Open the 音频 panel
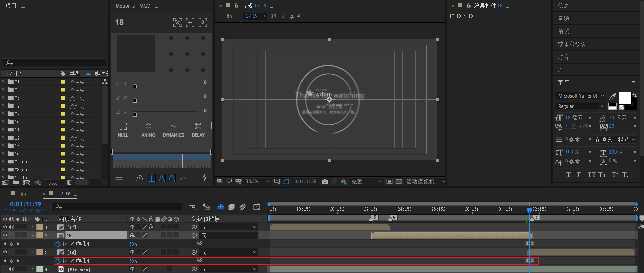The height and width of the screenshot is (273, 644). click(x=563, y=18)
